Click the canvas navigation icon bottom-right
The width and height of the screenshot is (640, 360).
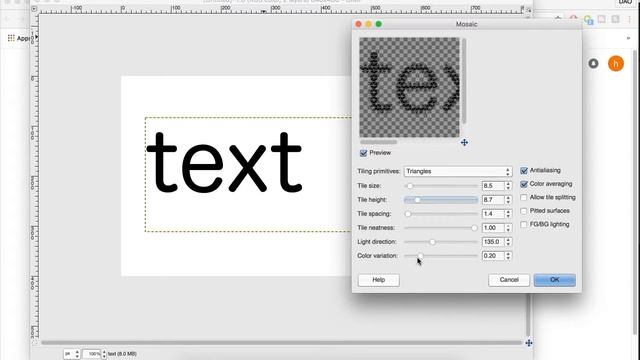[529, 343]
